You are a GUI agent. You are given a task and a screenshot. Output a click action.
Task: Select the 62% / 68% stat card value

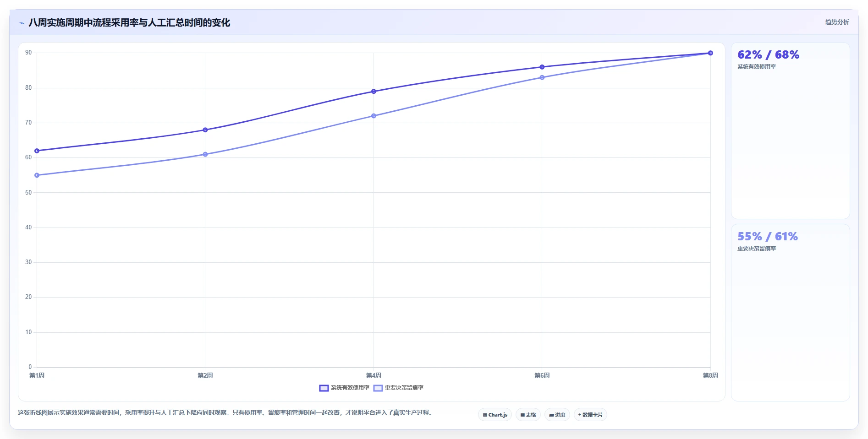(768, 55)
